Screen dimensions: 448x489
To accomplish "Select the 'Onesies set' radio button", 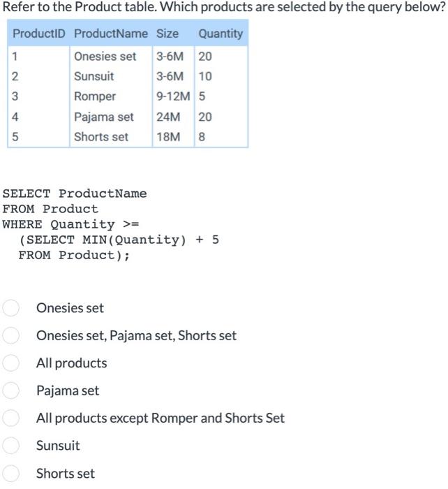I will (x=10, y=308).
